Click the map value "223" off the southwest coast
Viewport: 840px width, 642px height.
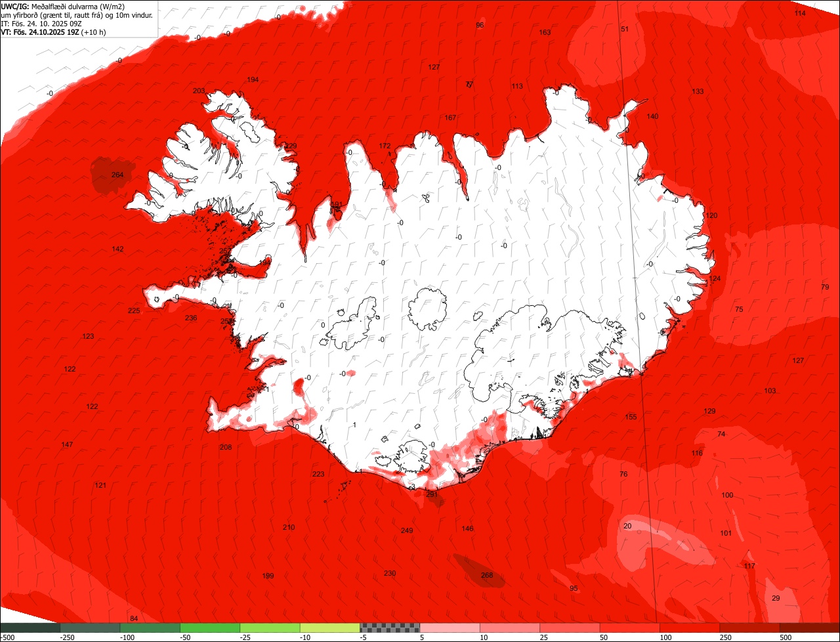point(318,475)
